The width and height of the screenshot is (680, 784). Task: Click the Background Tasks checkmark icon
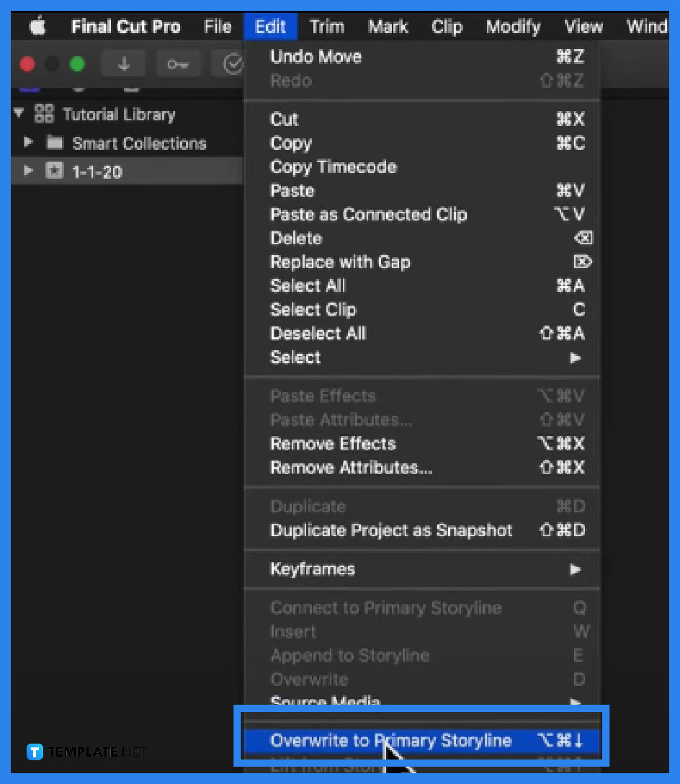point(231,63)
